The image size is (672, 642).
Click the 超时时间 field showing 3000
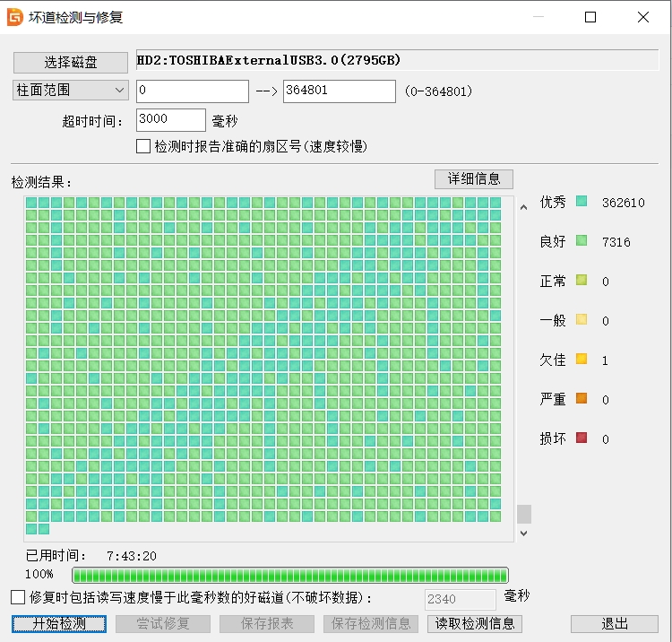click(x=171, y=119)
